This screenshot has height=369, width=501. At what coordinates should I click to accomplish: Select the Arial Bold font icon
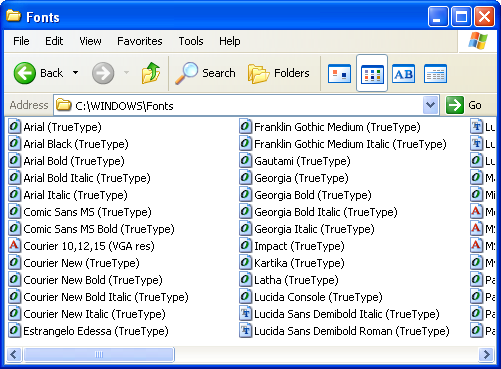pyautogui.click(x=14, y=161)
